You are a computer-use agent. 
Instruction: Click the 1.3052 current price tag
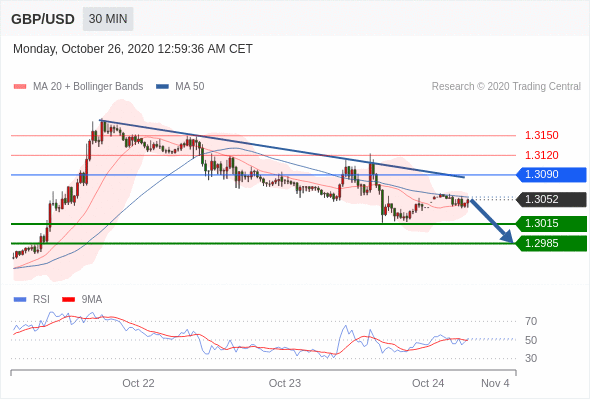pos(551,199)
